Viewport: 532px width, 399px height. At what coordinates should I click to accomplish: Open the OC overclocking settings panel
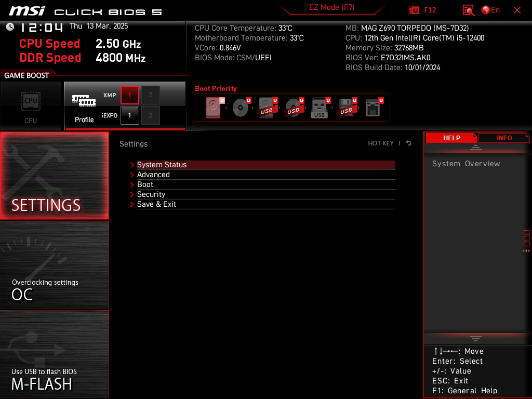coord(54,265)
